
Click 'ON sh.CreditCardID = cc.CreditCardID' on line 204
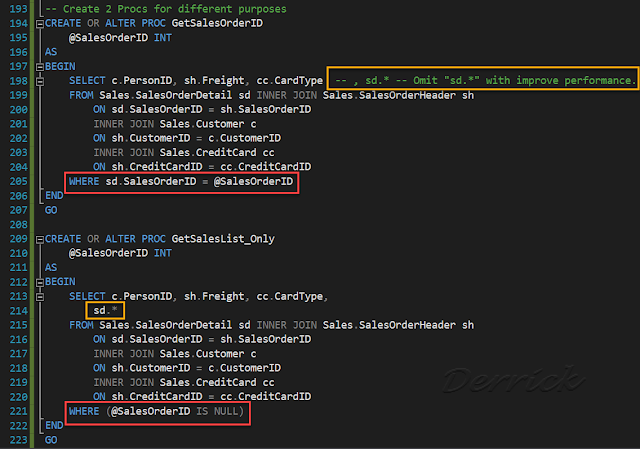click(x=202, y=167)
